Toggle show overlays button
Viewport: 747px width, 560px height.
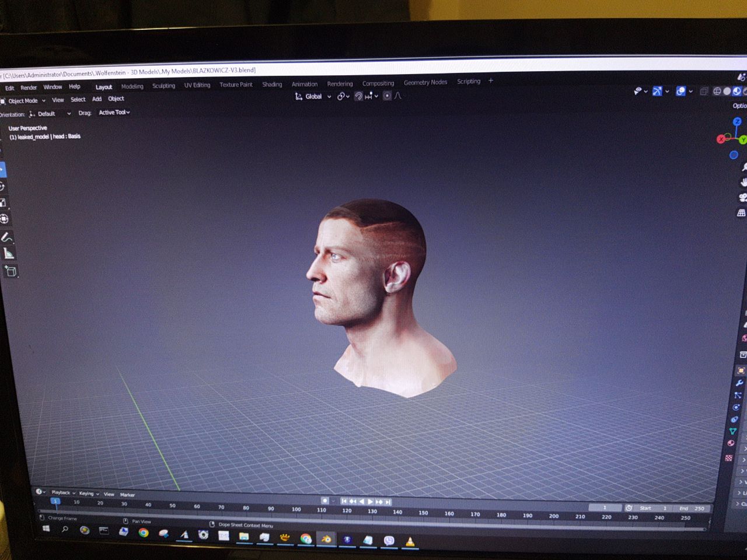[x=681, y=91]
